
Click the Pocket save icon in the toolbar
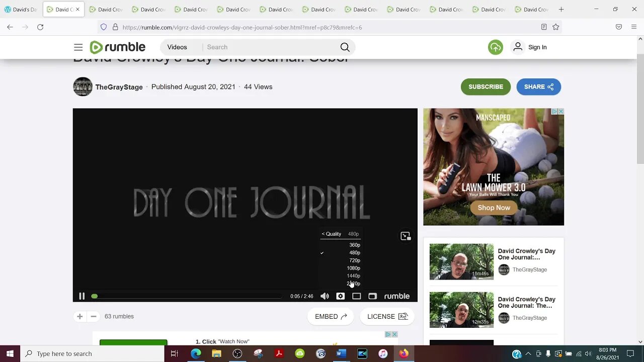pyautogui.click(x=619, y=27)
